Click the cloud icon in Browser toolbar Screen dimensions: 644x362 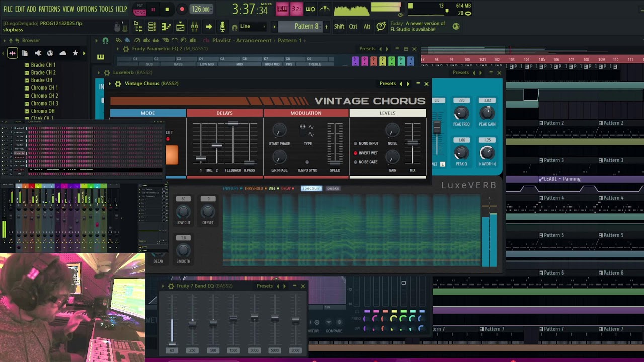tap(63, 53)
